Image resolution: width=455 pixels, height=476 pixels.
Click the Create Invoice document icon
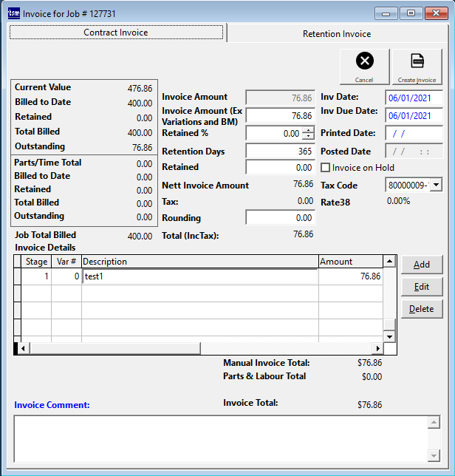[417, 61]
